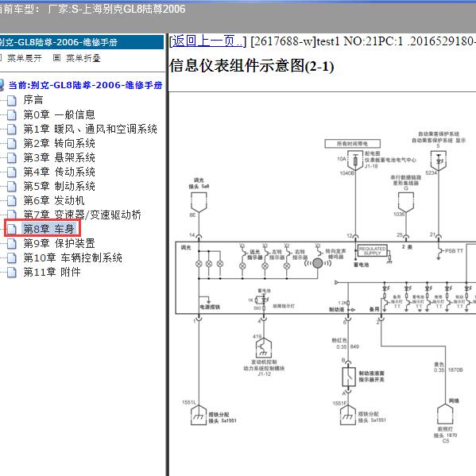Click 菜单展开 to expand menu
The image size is (476, 476).
pyautogui.click(x=25, y=58)
